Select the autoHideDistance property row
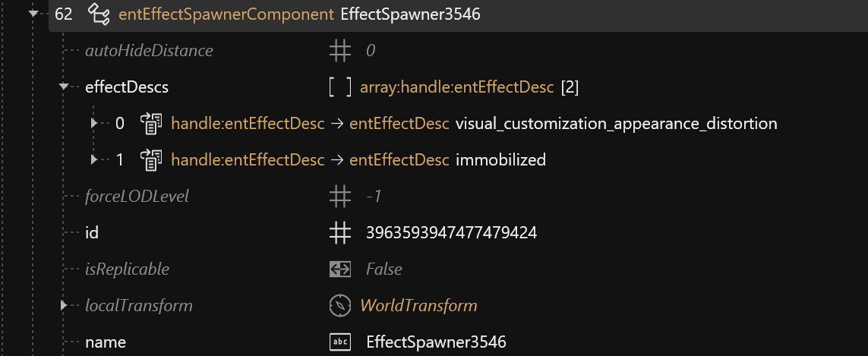 [x=149, y=51]
